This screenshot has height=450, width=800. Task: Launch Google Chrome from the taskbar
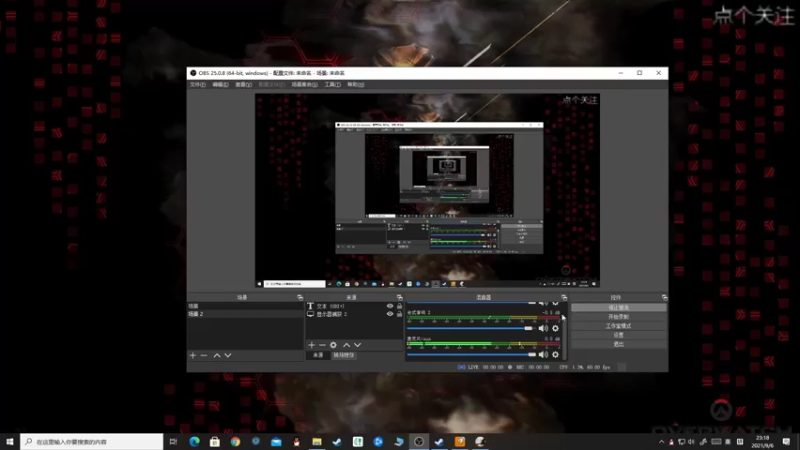pos(235,441)
